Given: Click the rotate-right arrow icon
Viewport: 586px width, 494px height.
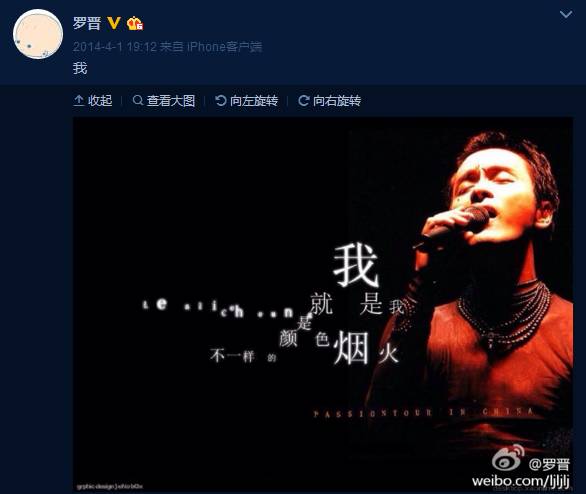Looking at the screenshot, I should 303,101.
